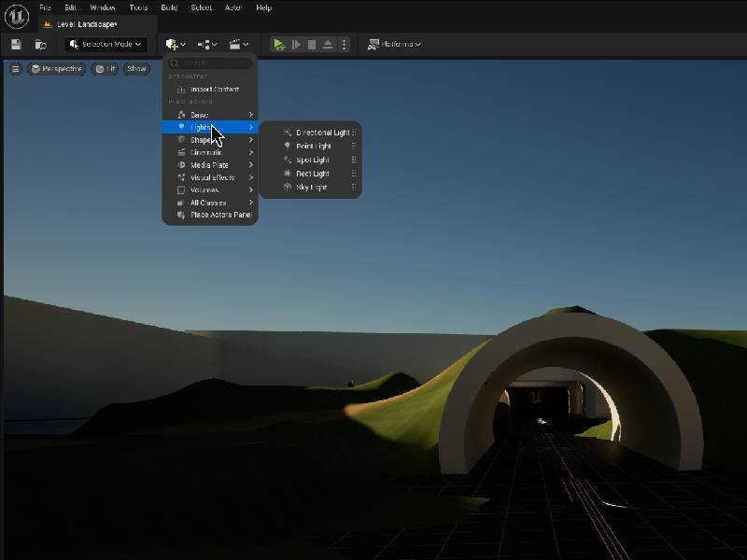Open the Platforms dropdown
The width and height of the screenshot is (747, 560).
394,44
